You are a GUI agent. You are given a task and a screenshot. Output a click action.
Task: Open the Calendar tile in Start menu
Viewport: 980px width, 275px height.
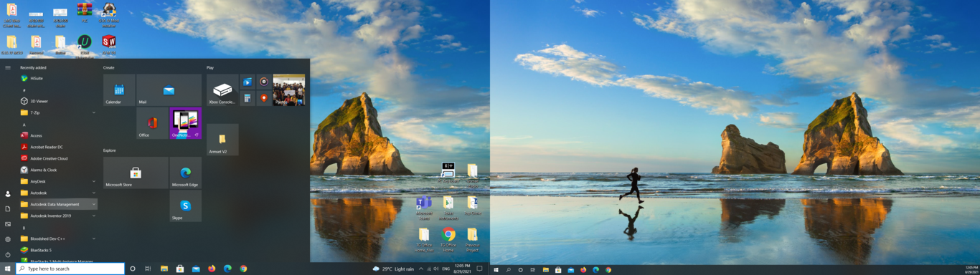119,90
